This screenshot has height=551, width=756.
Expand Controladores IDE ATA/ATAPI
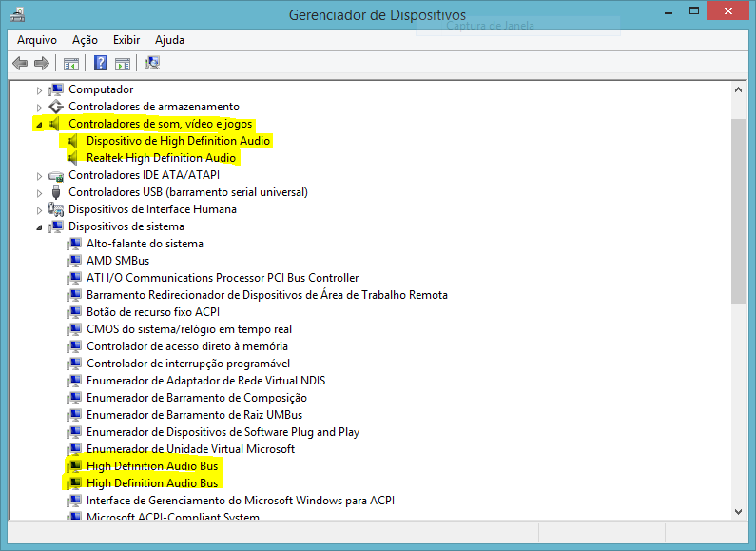[x=40, y=176]
